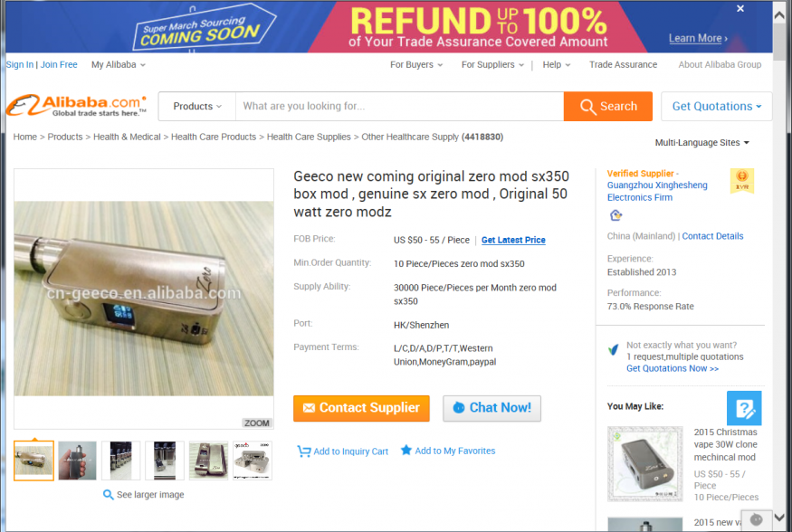Image resolution: width=792 pixels, height=532 pixels.
Task: Expand the Get Quotations dropdown
Action: [x=716, y=107]
